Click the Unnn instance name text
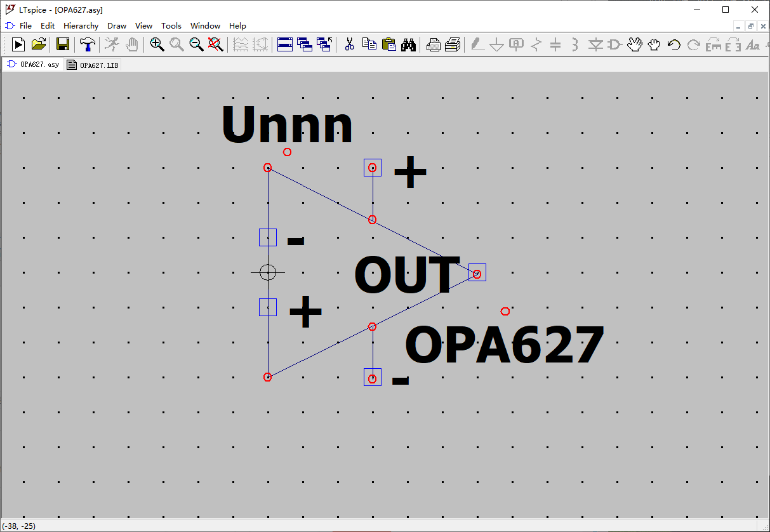 click(x=287, y=125)
